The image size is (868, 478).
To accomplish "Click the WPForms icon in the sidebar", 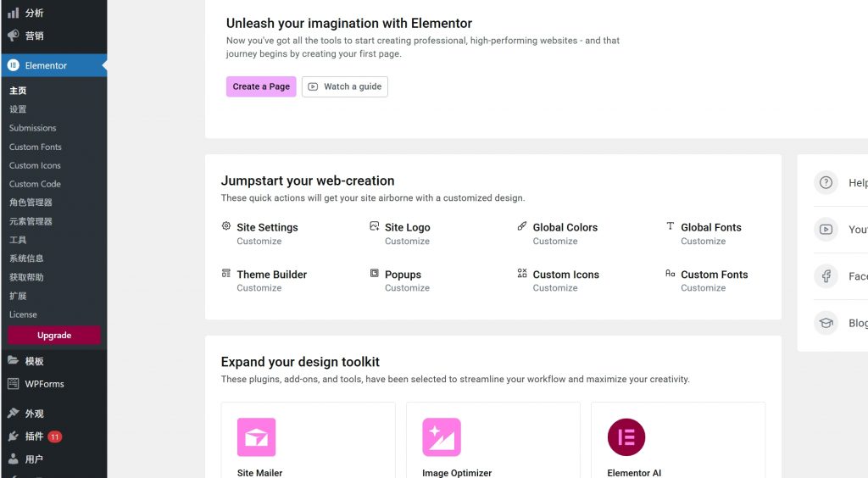I will click(14, 383).
